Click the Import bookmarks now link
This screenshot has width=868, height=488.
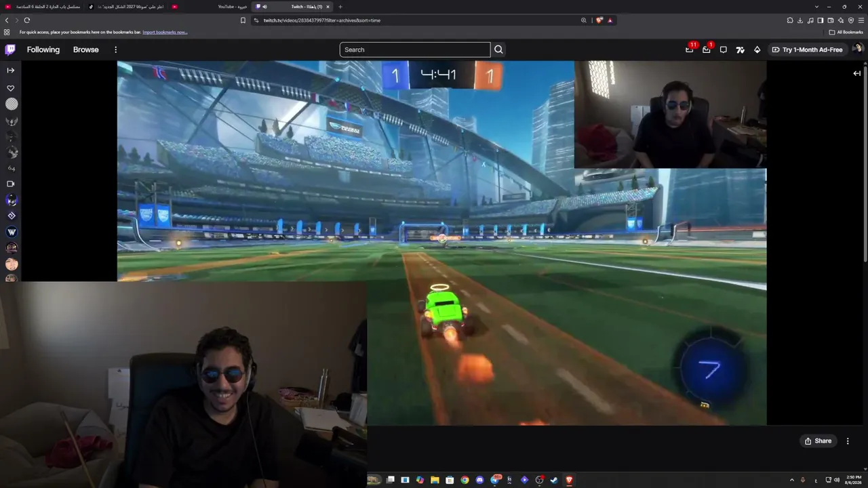tap(165, 32)
